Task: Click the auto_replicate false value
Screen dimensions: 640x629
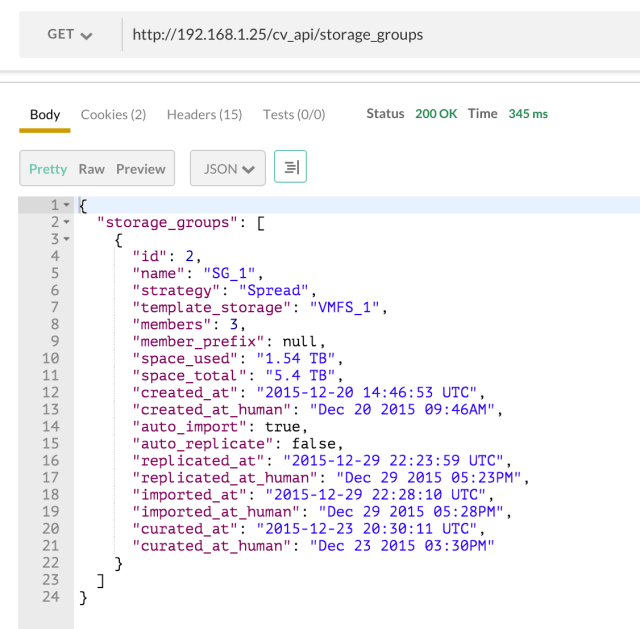Action: 313,444
